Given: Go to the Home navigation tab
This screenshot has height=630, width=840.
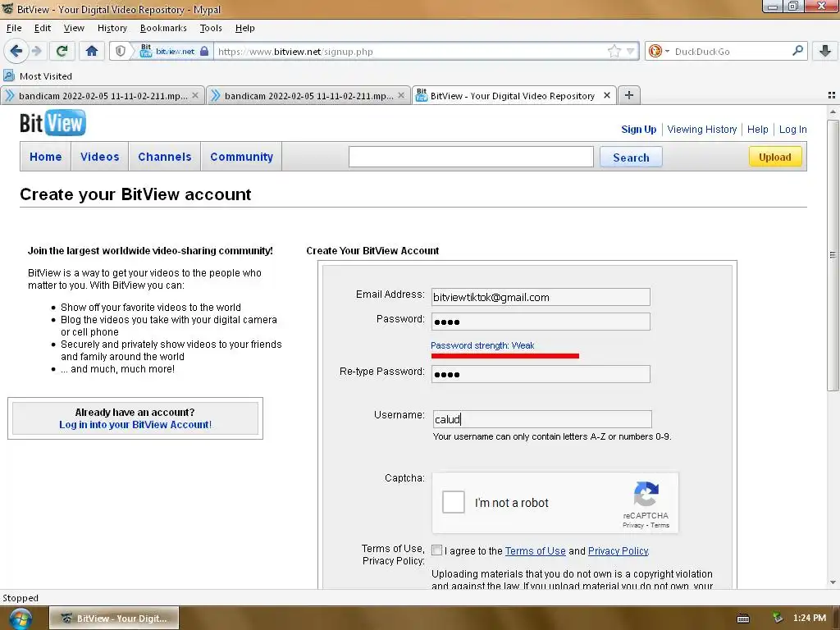Looking at the screenshot, I should pyautogui.click(x=46, y=157).
